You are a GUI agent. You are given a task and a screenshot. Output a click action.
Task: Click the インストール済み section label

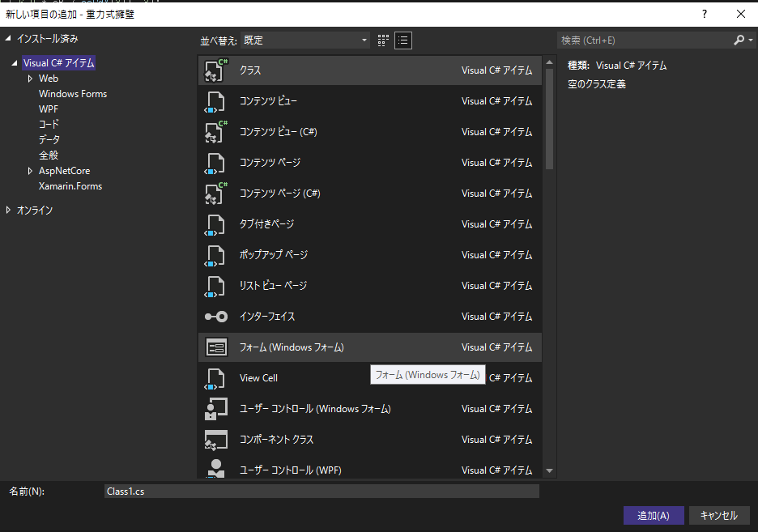47,39
